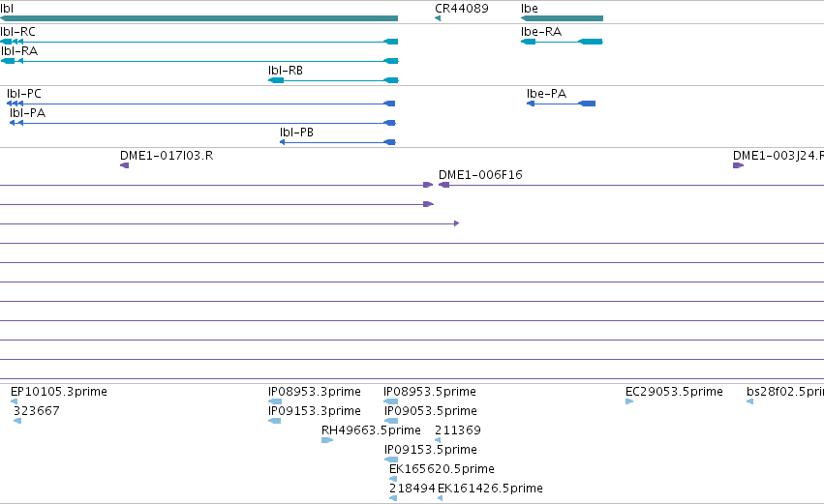Select the lbe-RA transcript feature

(x=562, y=42)
